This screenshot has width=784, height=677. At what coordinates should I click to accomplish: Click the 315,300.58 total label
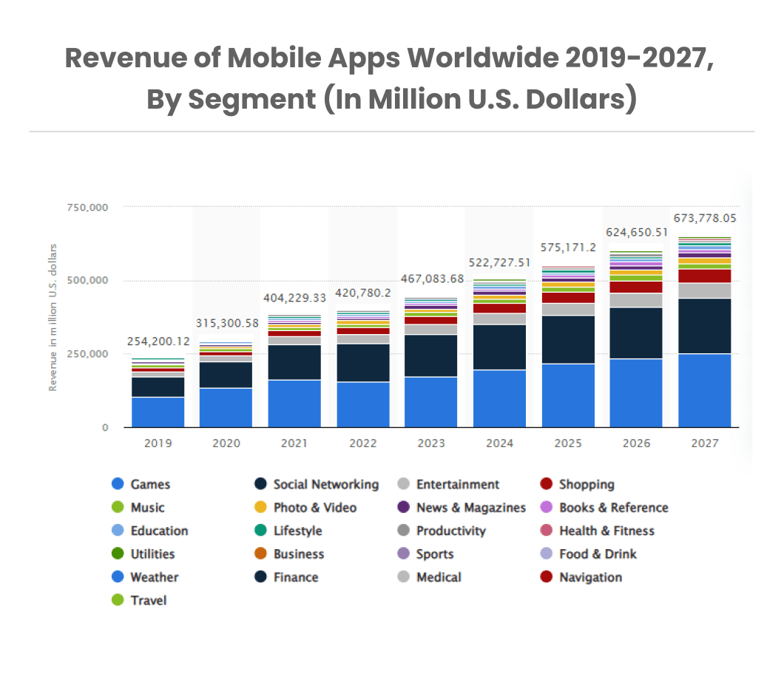click(x=228, y=323)
